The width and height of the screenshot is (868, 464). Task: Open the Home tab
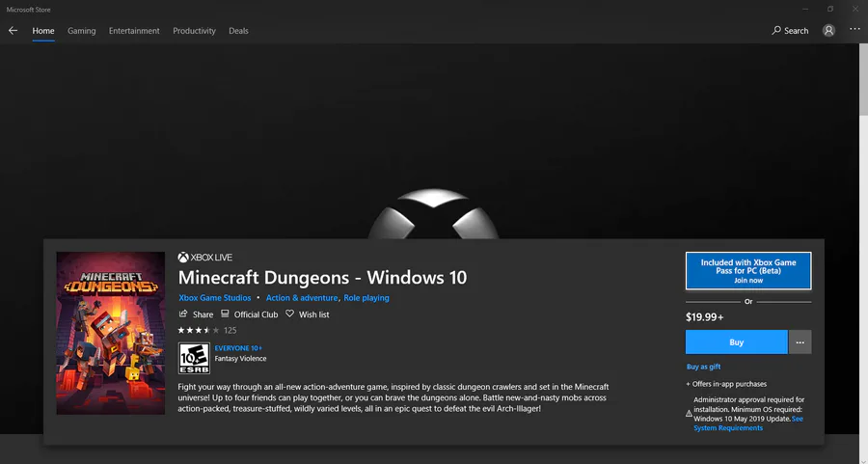43,31
